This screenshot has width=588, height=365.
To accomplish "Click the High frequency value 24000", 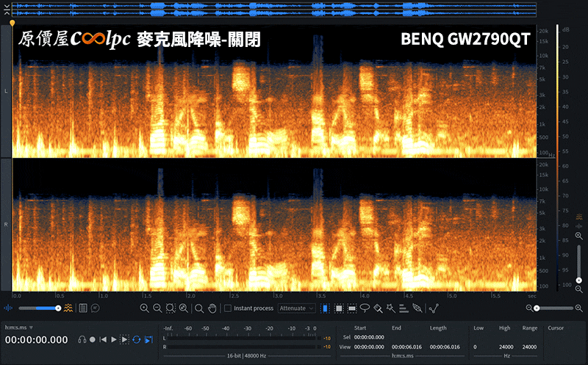I will point(506,347).
